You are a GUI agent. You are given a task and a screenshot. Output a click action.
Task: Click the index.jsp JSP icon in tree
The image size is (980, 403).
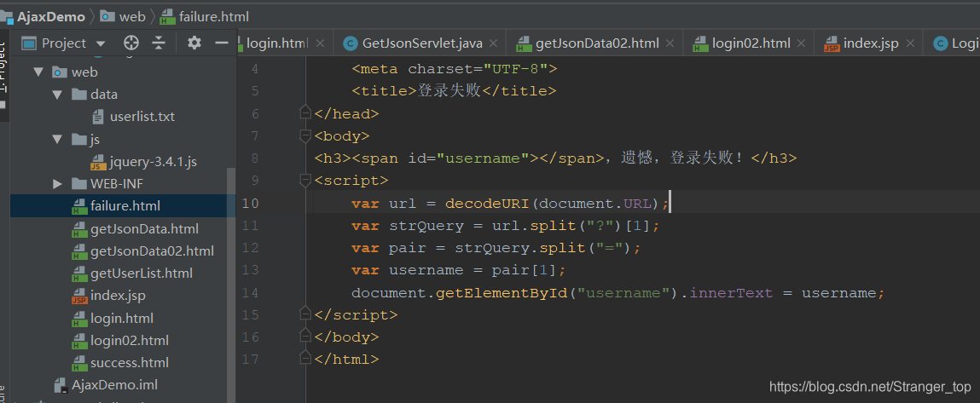click(x=79, y=296)
